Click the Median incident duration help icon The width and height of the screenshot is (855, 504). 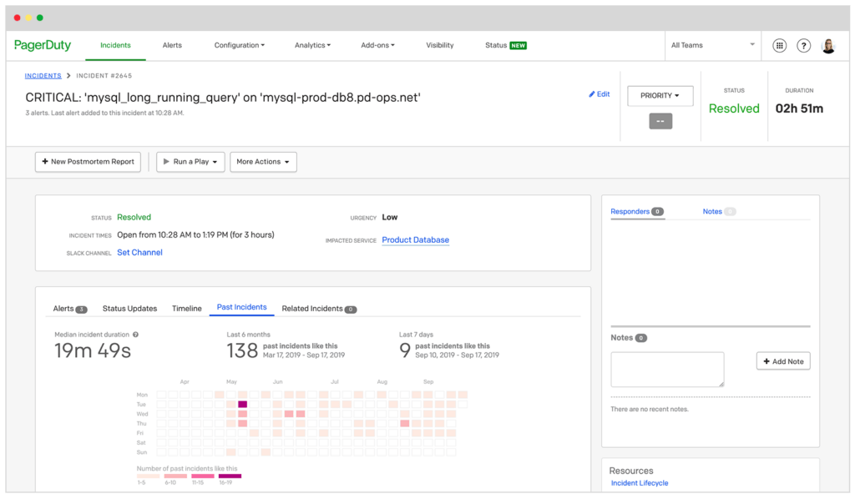pyautogui.click(x=136, y=335)
